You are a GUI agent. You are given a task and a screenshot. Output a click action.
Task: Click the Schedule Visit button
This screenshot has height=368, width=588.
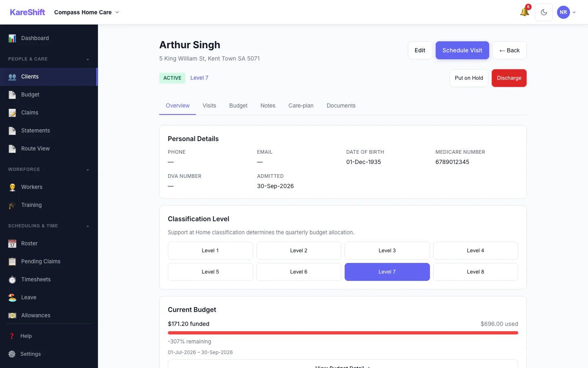click(x=462, y=50)
